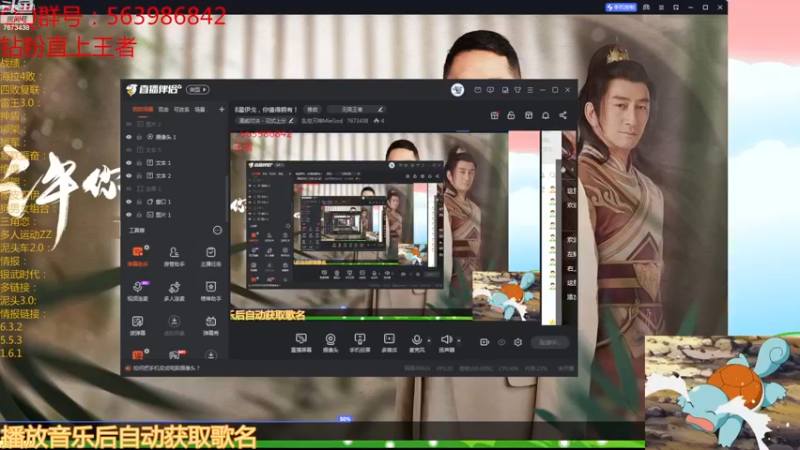The image size is (800, 450).
Task: Click the three-dot more button beside 工具箱
Action: 217,231
